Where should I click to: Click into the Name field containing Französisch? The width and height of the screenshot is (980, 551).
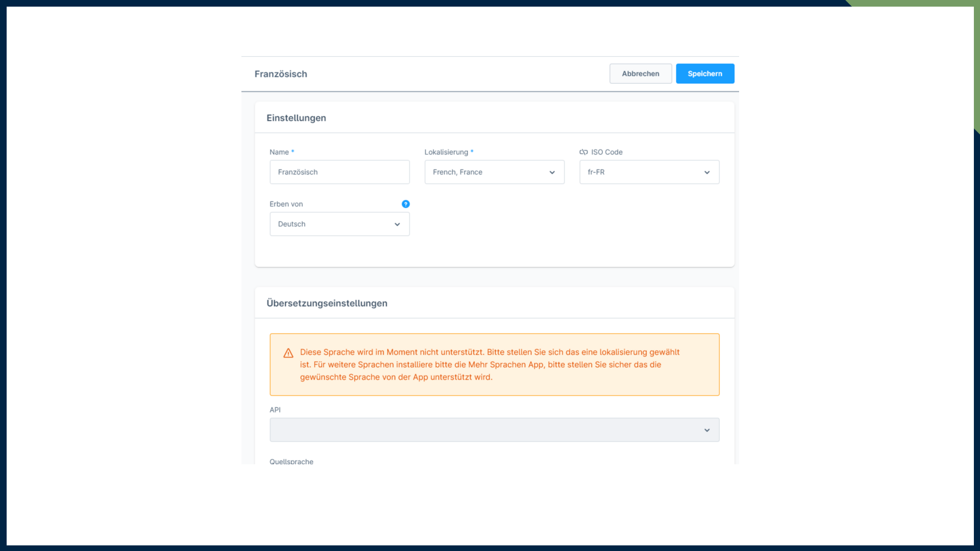339,172
